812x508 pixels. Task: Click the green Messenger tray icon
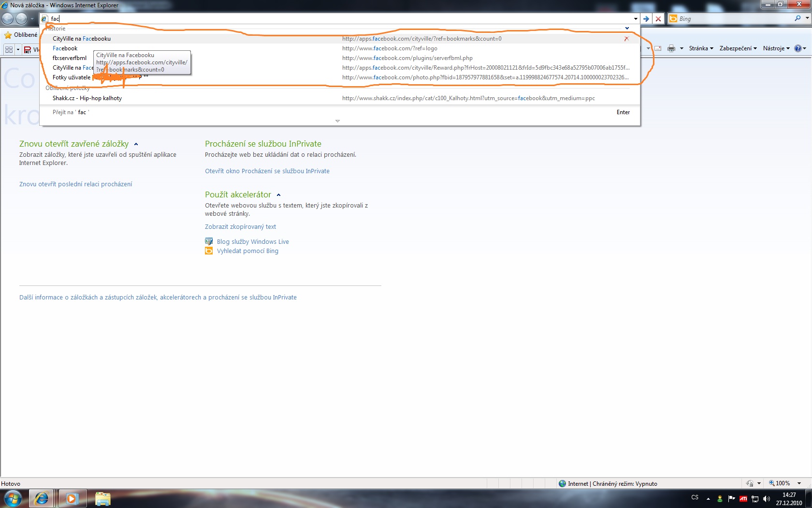tap(720, 499)
